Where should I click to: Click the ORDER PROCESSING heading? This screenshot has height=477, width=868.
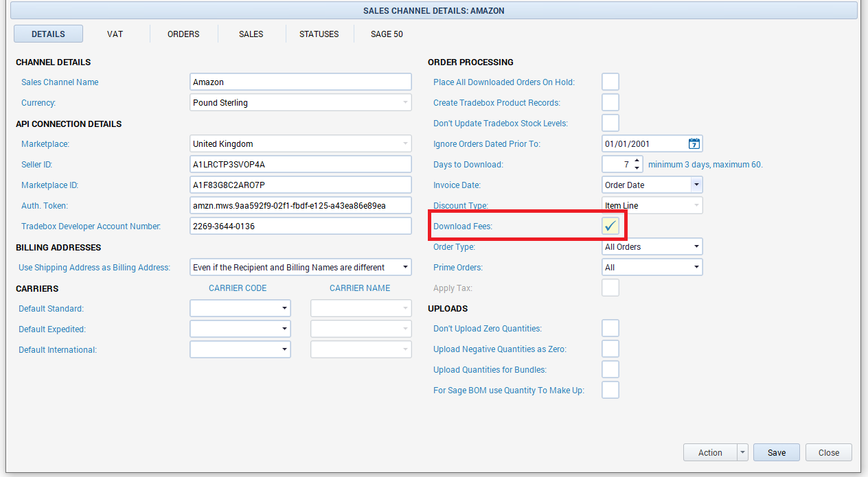pyautogui.click(x=470, y=62)
